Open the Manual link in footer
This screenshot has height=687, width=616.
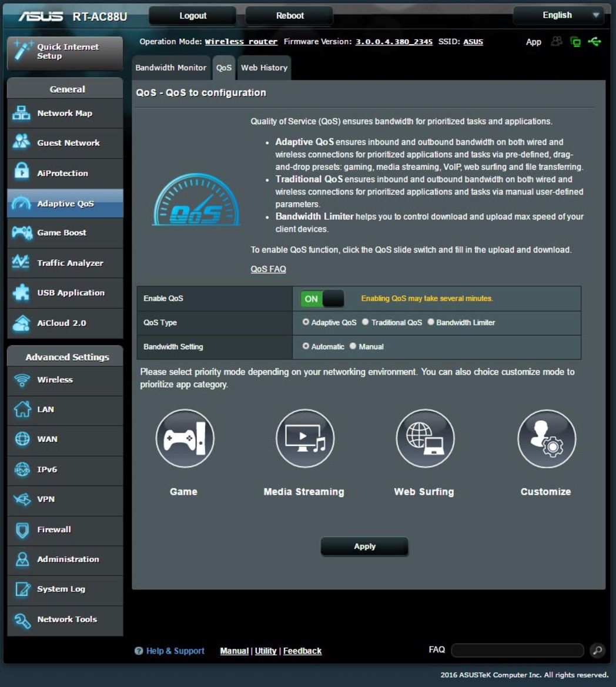point(234,651)
